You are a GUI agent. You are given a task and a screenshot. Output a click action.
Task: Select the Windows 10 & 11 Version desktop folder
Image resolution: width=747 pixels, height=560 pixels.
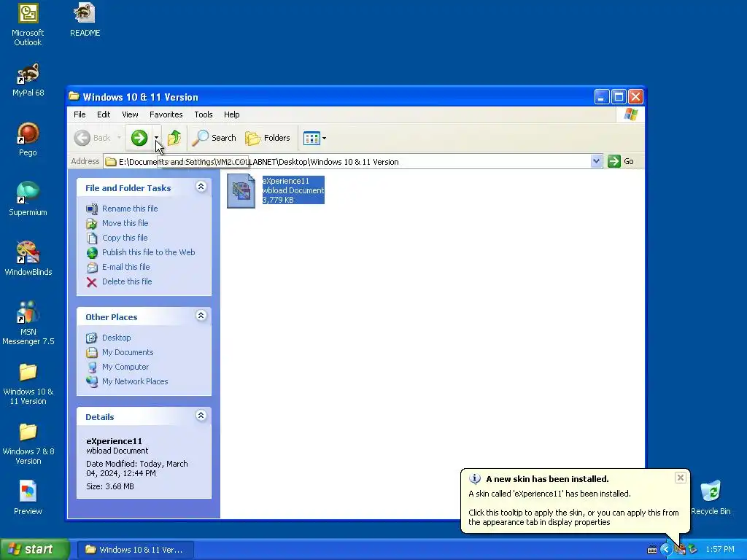[x=28, y=384]
